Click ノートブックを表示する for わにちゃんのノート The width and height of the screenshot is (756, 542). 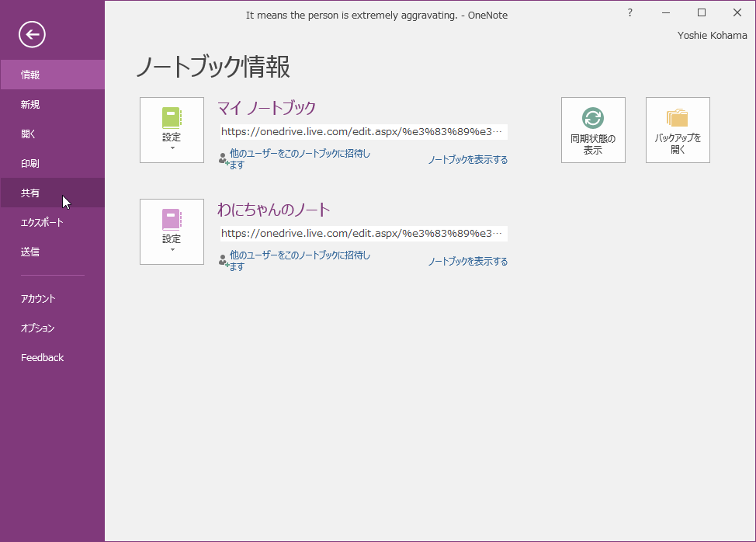pos(468,262)
